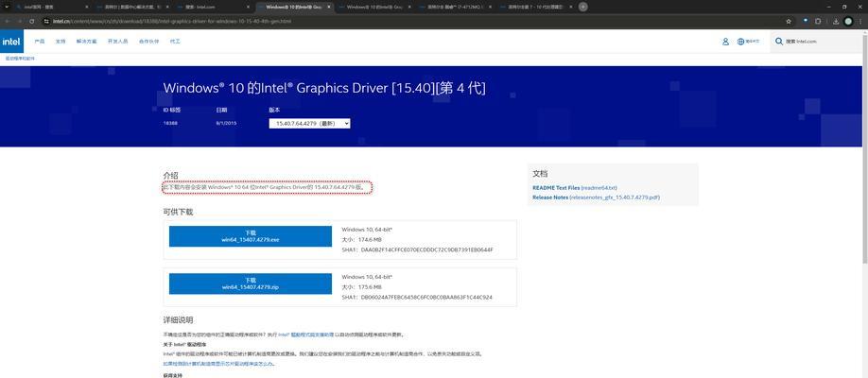This screenshot has width=868, height=378.
Task: Open a new tab with the plus button
Action: click(x=582, y=7)
